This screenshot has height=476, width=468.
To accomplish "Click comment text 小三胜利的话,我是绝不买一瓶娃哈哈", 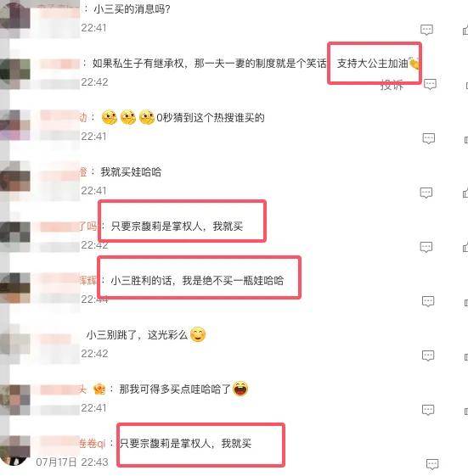I will point(197,280).
